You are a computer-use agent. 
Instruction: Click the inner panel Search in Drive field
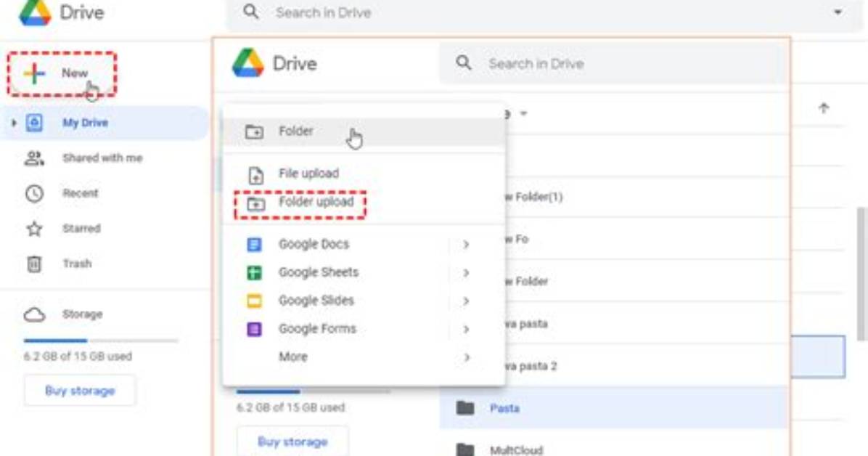(613, 64)
